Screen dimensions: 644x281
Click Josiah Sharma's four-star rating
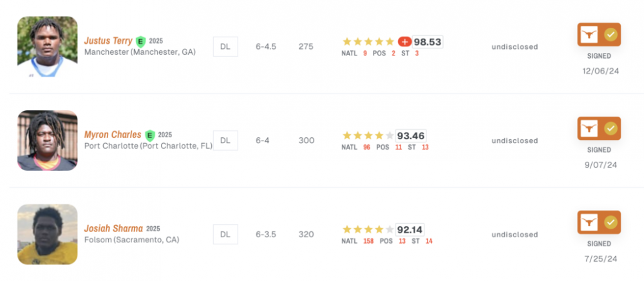click(x=368, y=229)
